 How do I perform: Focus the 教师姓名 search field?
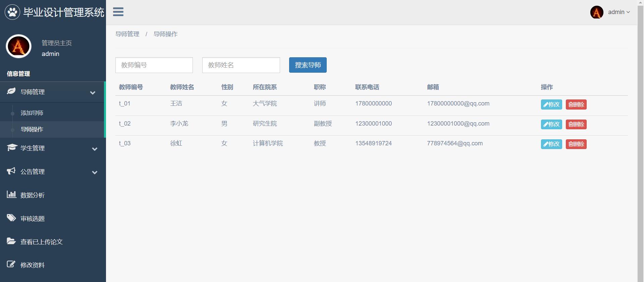click(x=241, y=65)
